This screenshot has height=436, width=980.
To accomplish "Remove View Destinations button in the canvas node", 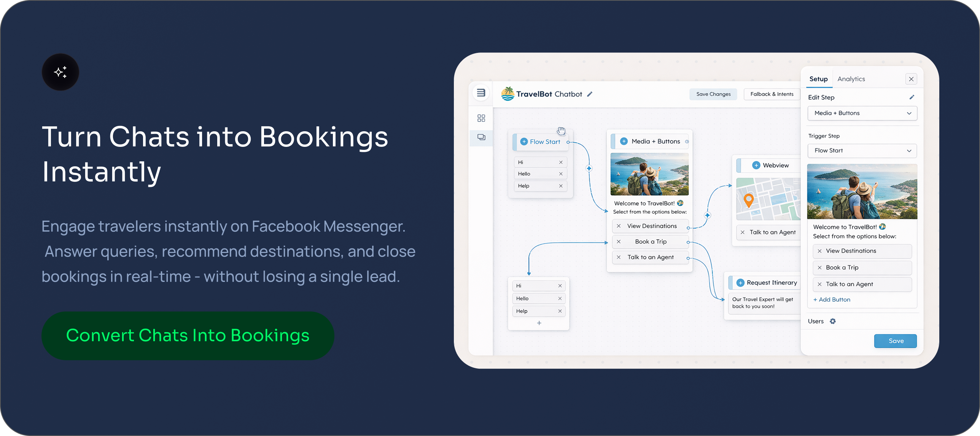I will (x=619, y=226).
